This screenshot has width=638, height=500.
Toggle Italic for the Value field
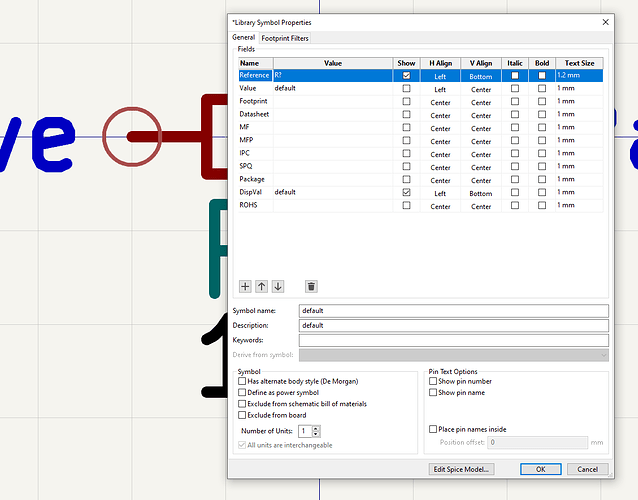tap(515, 88)
